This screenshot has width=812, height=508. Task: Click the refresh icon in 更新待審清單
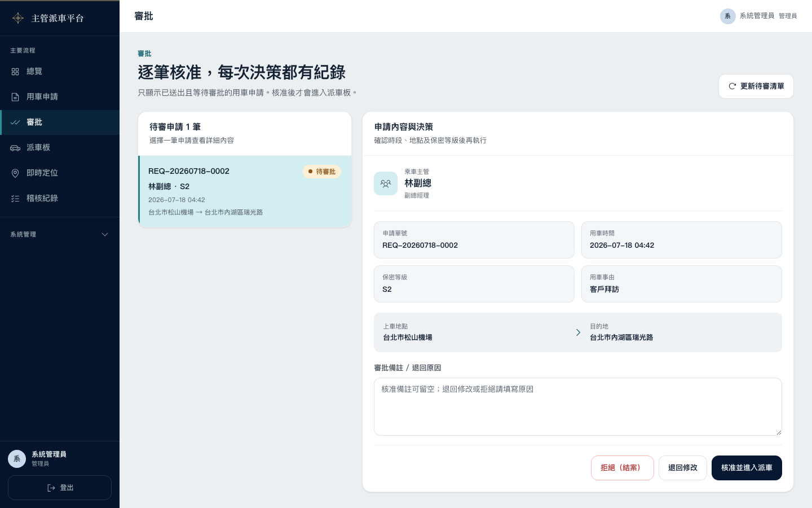click(732, 86)
